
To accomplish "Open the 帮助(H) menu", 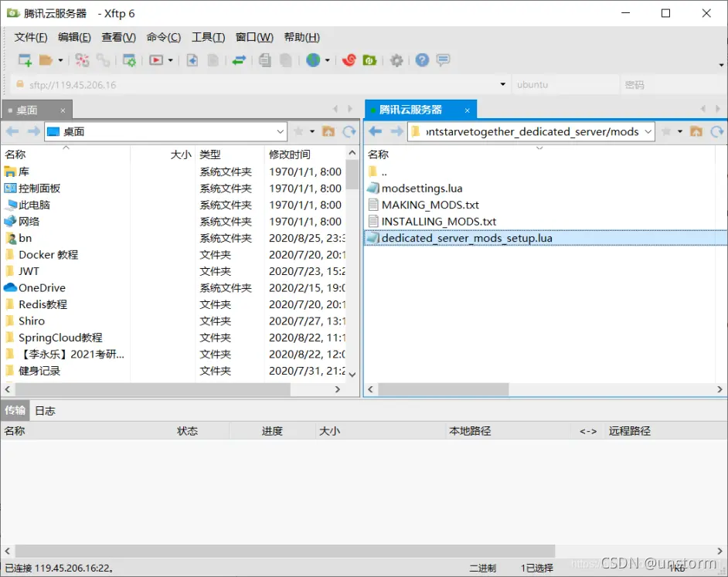I will pos(301,37).
